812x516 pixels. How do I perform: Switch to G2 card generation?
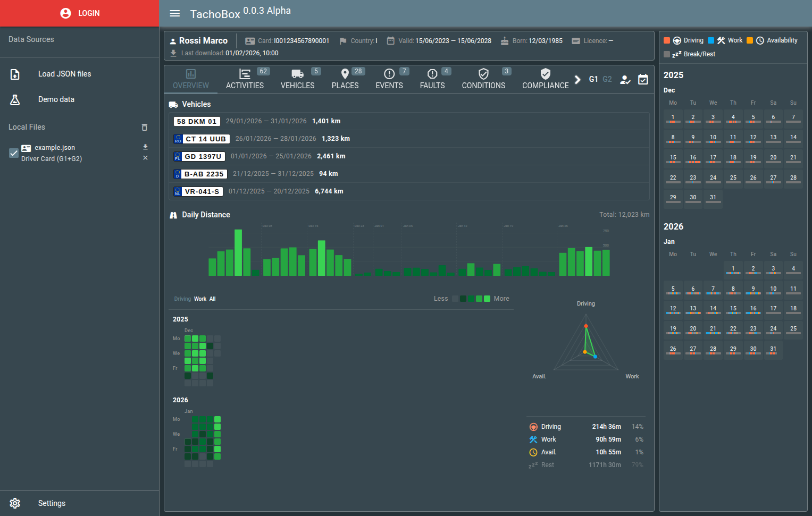pyautogui.click(x=607, y=79)
